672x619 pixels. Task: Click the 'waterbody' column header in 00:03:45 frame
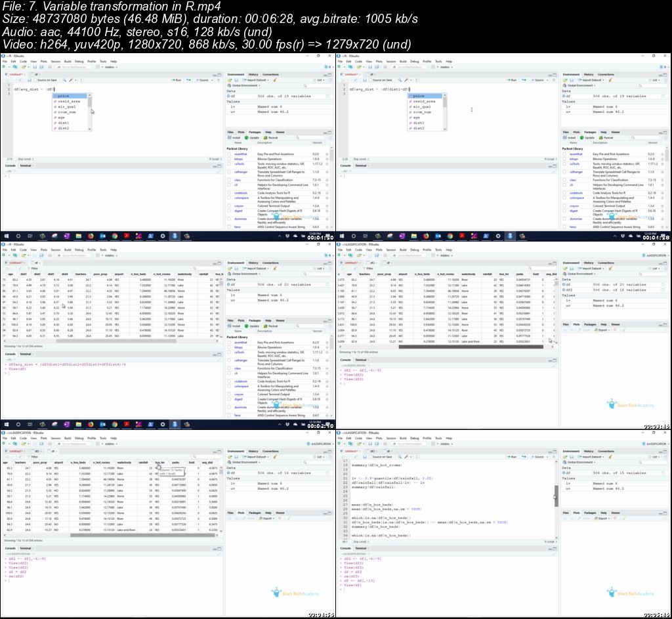(x=469, y=274)
